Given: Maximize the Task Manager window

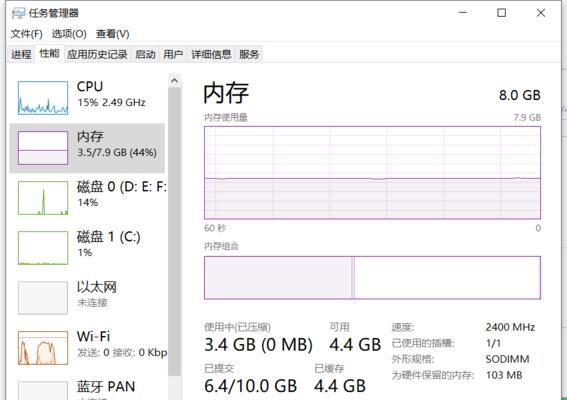Looking at the screenshot, I should (x=502, y=13).
